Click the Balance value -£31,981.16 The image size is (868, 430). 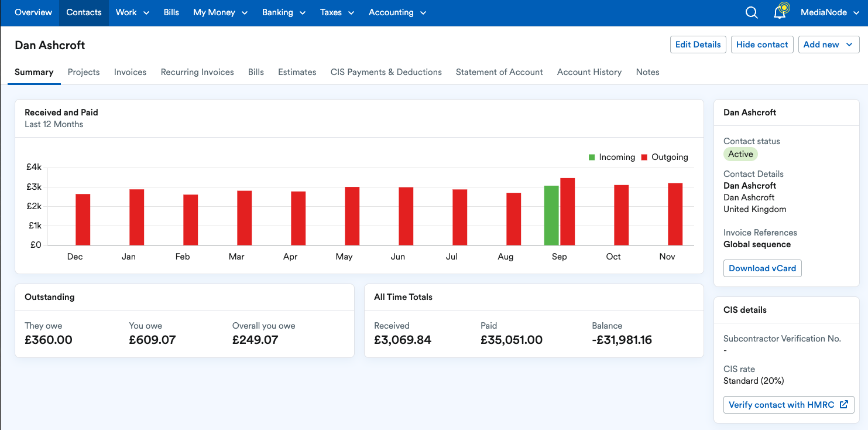coord(622,340)
